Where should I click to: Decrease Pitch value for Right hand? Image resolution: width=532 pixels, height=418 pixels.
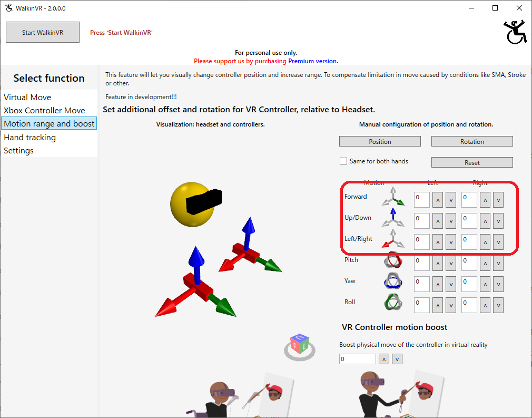point(498,263)
